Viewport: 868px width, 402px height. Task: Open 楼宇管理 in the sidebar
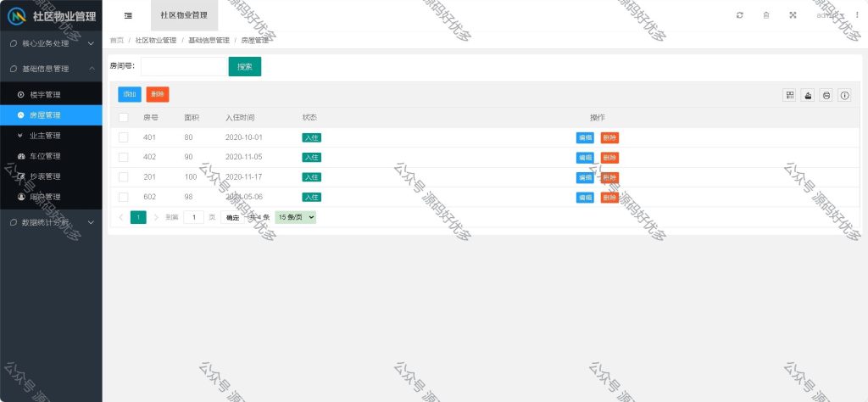tap(51, 95)
